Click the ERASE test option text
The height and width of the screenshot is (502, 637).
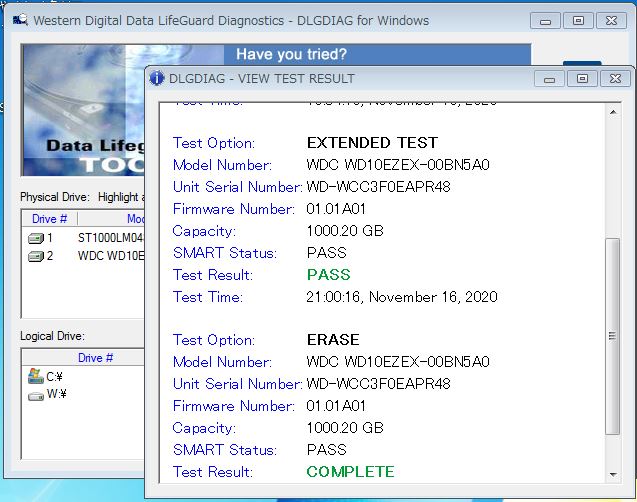[333, 340]
